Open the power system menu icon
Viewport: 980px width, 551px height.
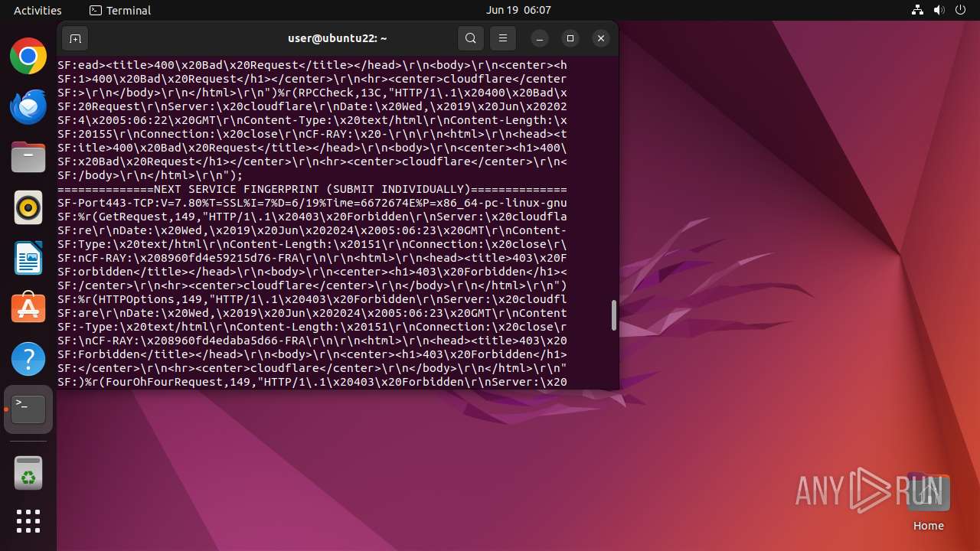point(961,10)
